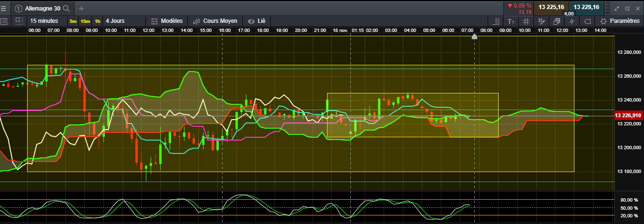The width and height of the screenshot is (644, 224).
Task: Search instrument via magnifier icon
Action: [x=66, y=8]
